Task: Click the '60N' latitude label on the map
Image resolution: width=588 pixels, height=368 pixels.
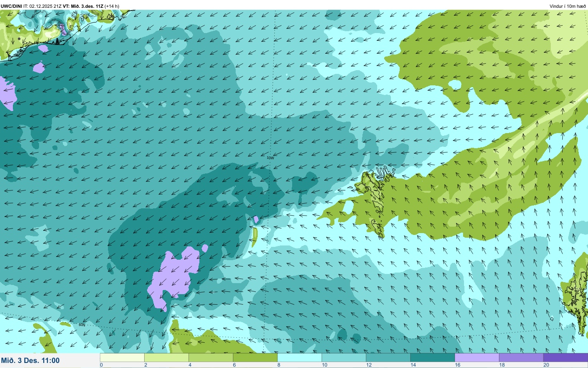Action: point(82,324)
